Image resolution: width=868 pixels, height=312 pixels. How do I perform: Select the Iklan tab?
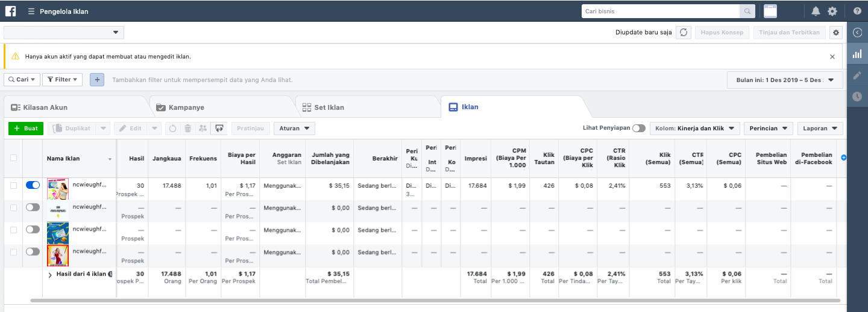pyautogui.click(x=512, y=107)
